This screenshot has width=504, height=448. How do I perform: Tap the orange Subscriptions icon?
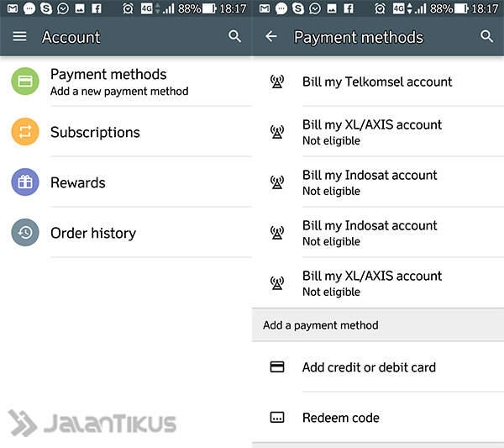(x=25, y=131)
